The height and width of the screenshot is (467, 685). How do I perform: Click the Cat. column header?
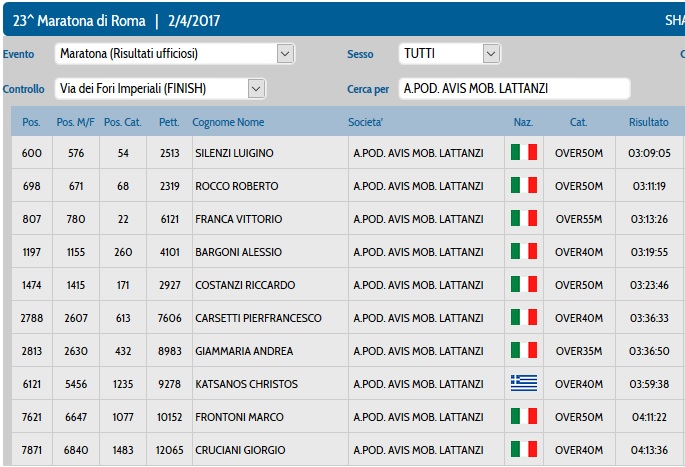tap(578, 122)
